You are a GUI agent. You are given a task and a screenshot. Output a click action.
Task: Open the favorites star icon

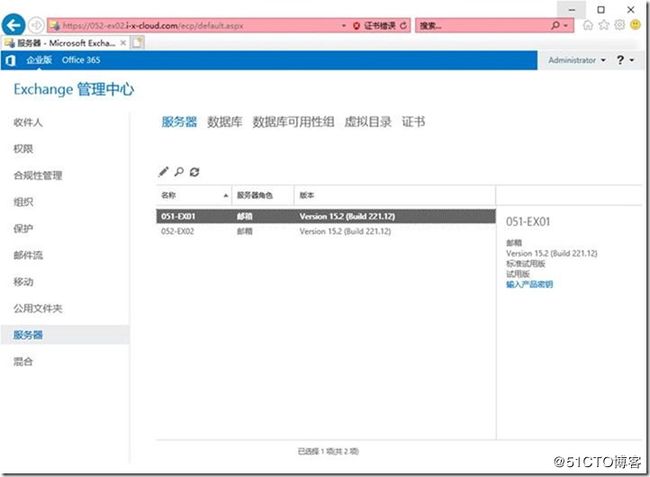pos(604,25)
